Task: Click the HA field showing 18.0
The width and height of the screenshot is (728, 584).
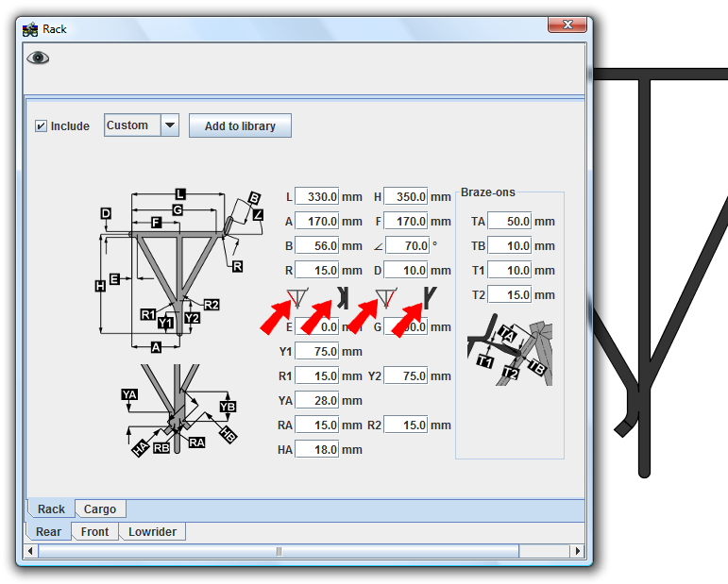Action: 317,450
